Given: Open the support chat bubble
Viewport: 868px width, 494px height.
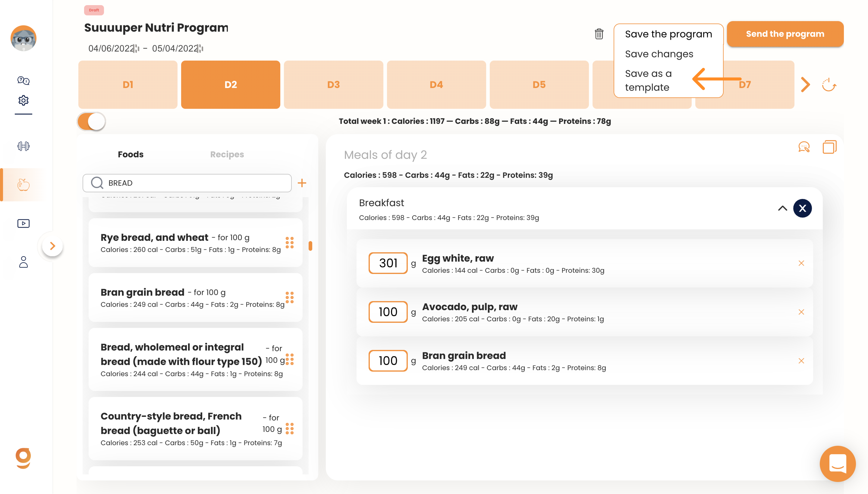Looking at the screenshot, I should tap(837, 463).
